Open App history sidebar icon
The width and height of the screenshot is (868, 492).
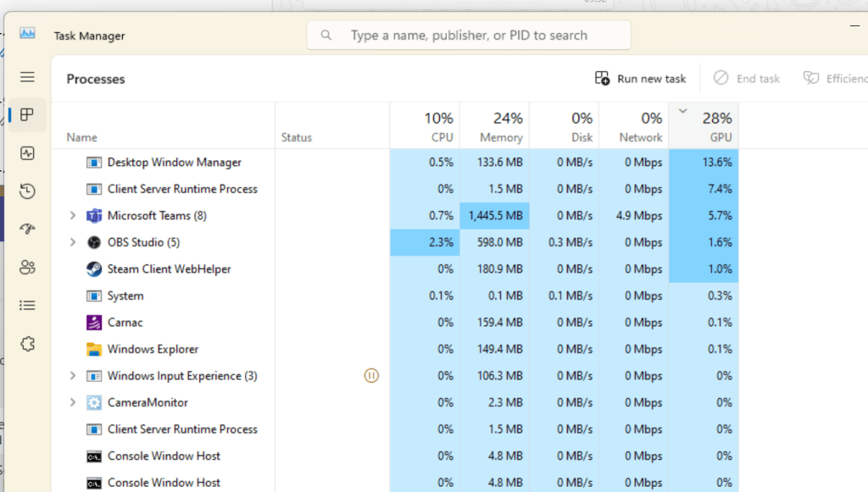click(x=27, y=191)
